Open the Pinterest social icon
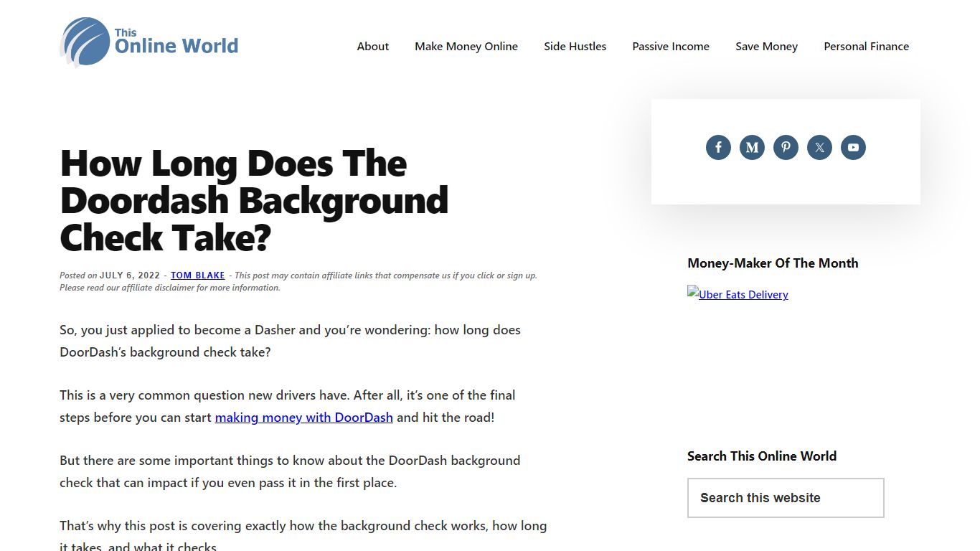The width and height of the screenshot is (980, 551). click(786, 148)
